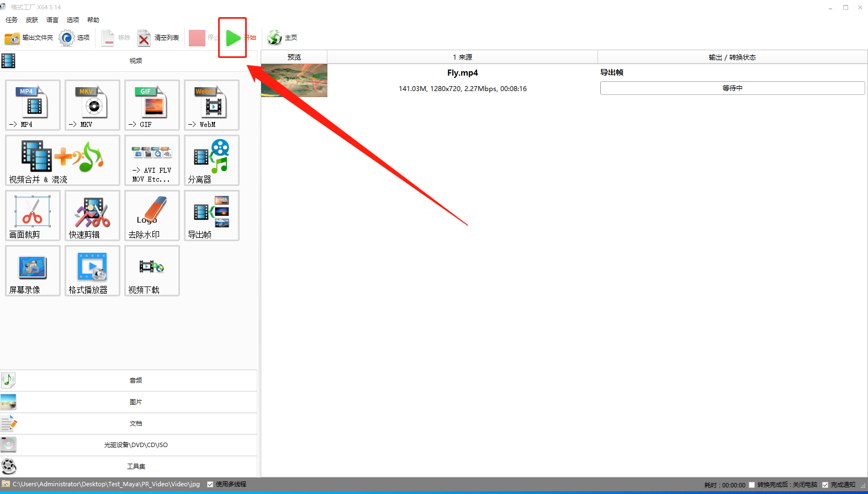Open the 画面裁剪 crop tool
Image resolution: width=868 pixels, height=494 pixels.
coord(33,215)
